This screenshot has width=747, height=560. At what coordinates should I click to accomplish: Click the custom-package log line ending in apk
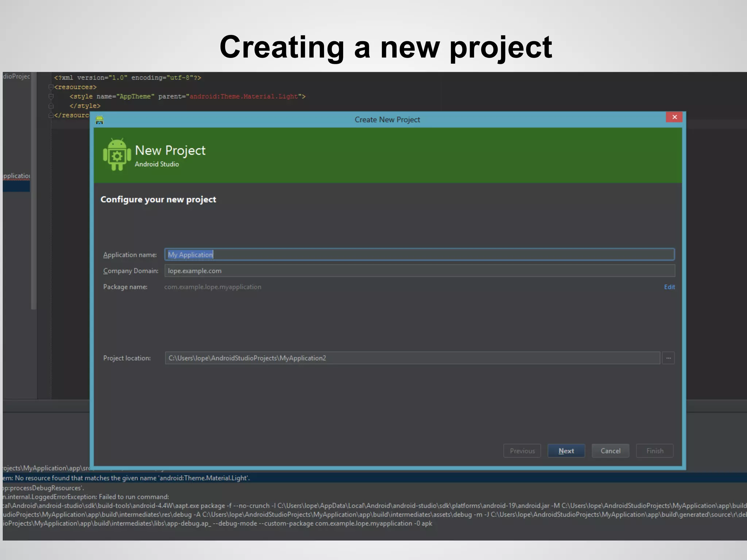217,523
